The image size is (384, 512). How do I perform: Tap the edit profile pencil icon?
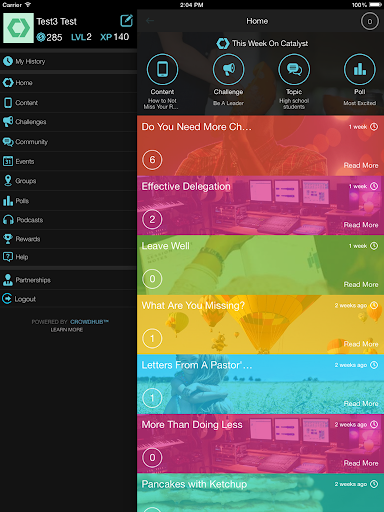126,21
